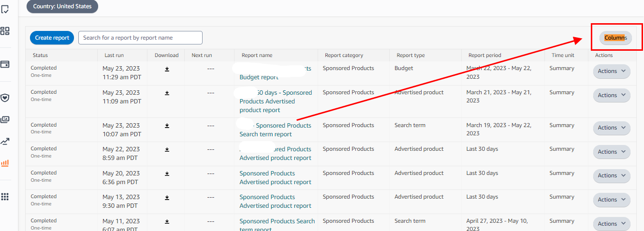Open the Columns button
Viewport: 644px width, 231px height.
pyautogui.click(x=615, y=38)
